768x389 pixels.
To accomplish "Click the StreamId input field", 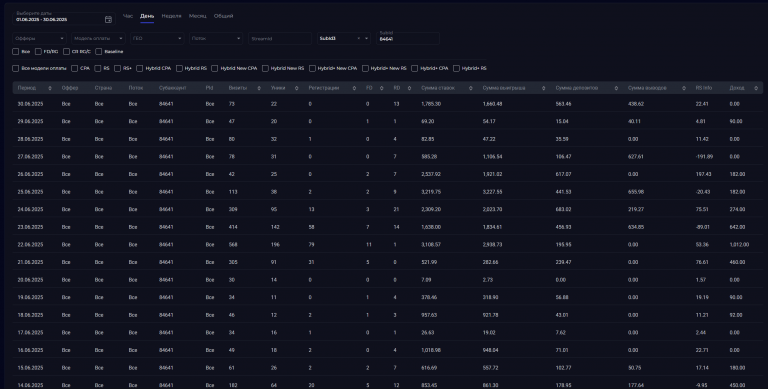I will (x=280, y=38).
